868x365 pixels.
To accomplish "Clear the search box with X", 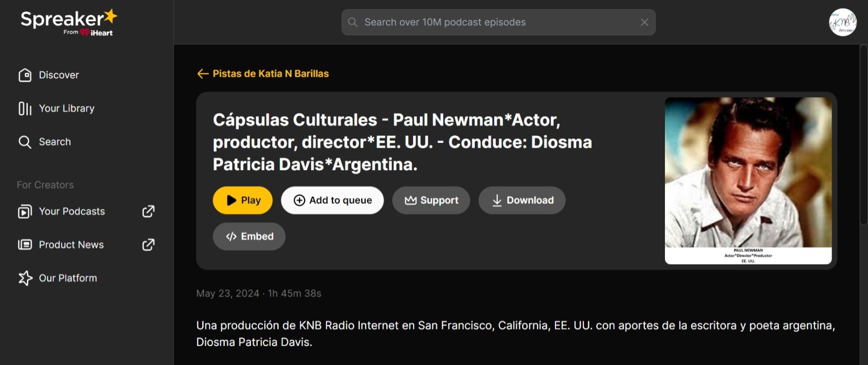I will click(x=644, y=22).
